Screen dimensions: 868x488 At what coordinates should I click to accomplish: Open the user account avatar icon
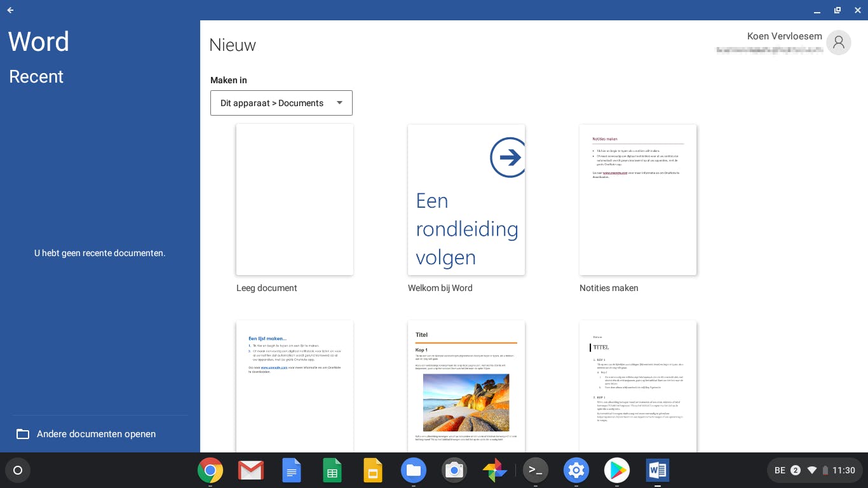click(839, 43)
